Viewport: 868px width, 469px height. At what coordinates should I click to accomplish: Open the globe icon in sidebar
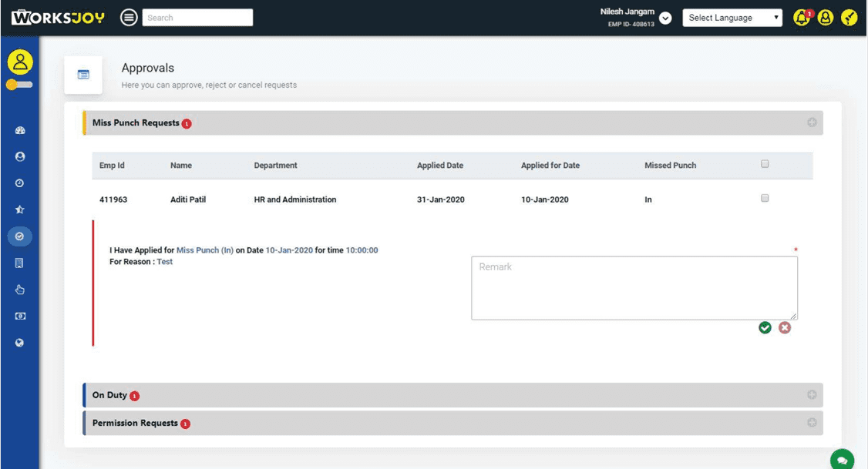20,343
